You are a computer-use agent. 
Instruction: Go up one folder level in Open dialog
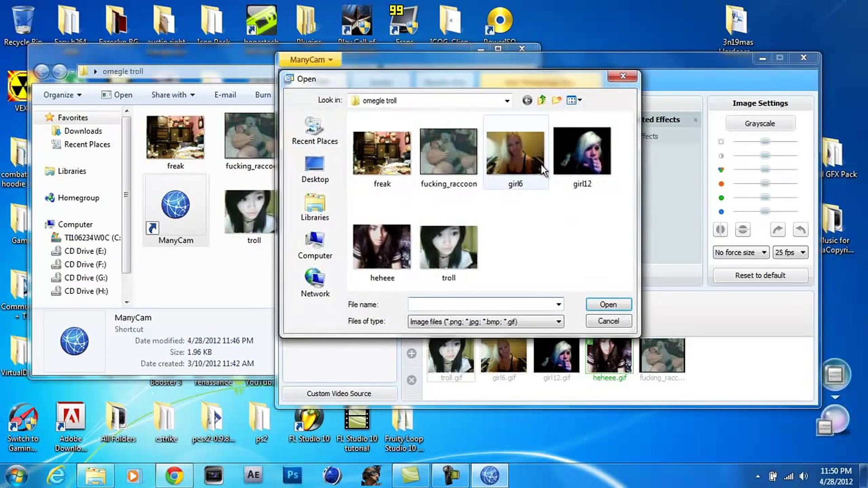(542, 100)
